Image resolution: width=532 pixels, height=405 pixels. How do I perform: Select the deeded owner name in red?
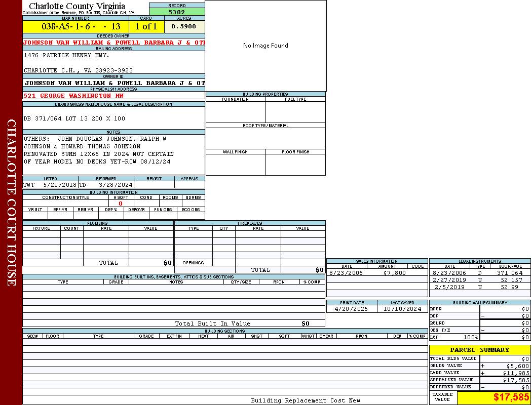tap(113, 43)
